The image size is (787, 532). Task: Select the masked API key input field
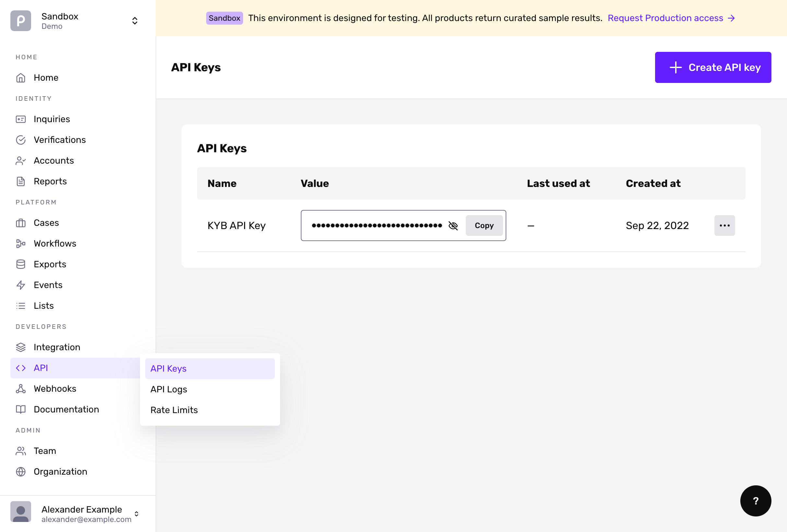click(376, 226)
